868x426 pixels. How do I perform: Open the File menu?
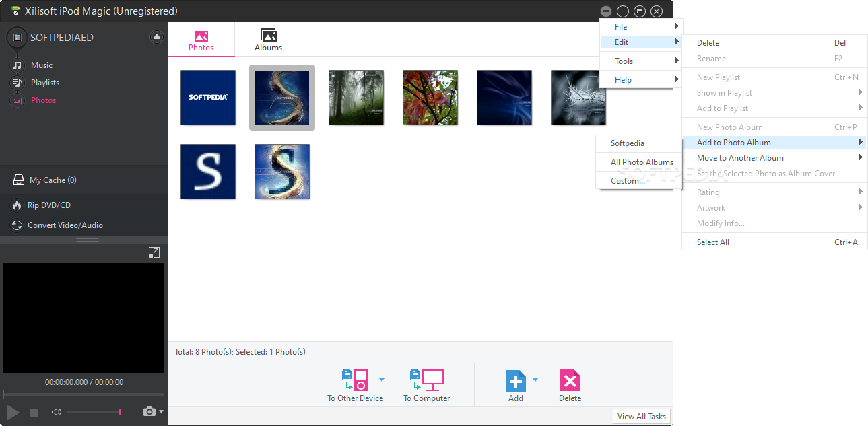642,27
